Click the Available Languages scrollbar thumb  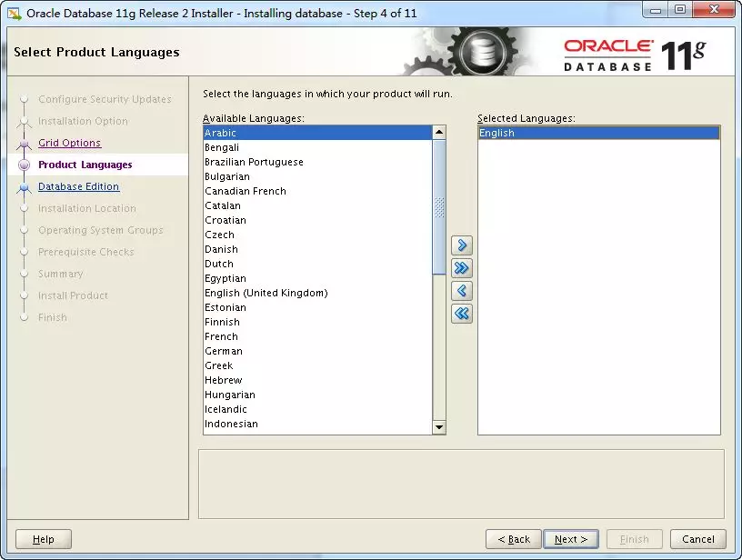point(439,206)
